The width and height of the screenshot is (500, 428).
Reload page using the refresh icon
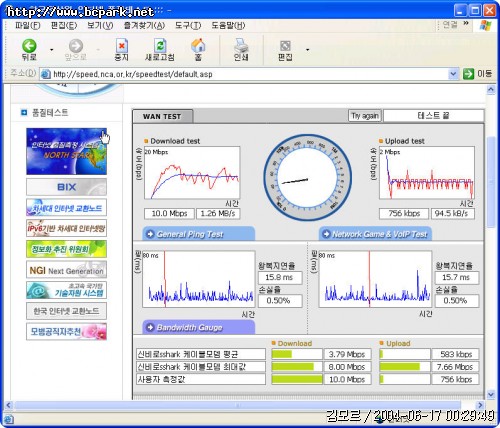160,46
